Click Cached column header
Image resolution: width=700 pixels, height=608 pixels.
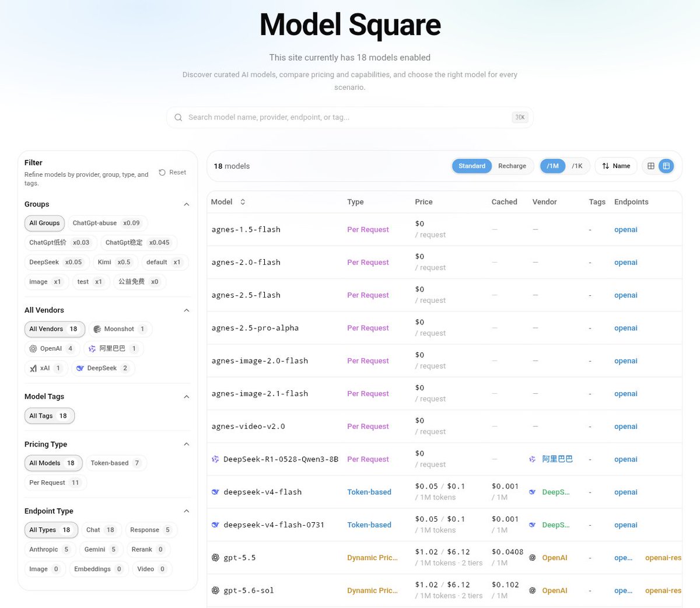[x=504, y=202]
